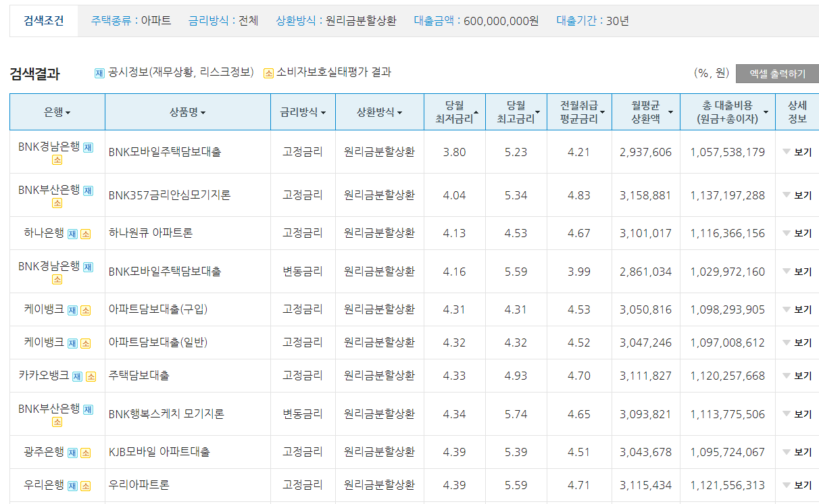Sort by the 상품명 column header

click(188, 112)
